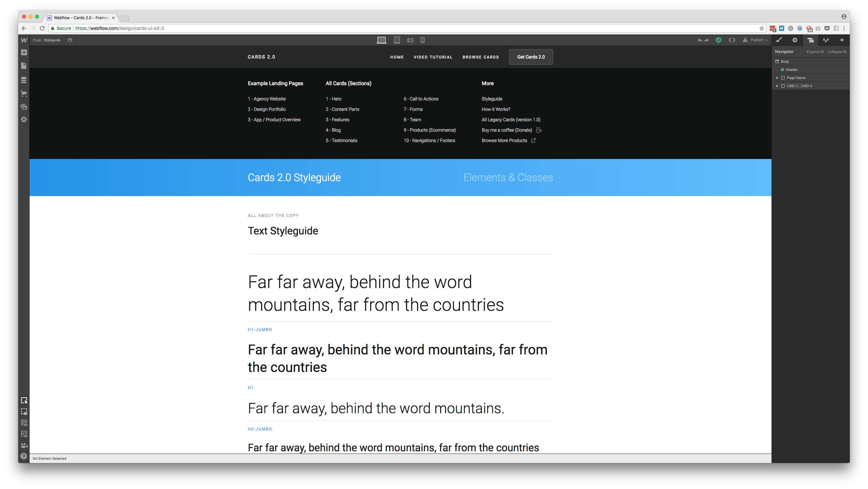Screen dimensions: 868x489
Task: Click the Undo arrow icon
Action: [x=700, y=40]
